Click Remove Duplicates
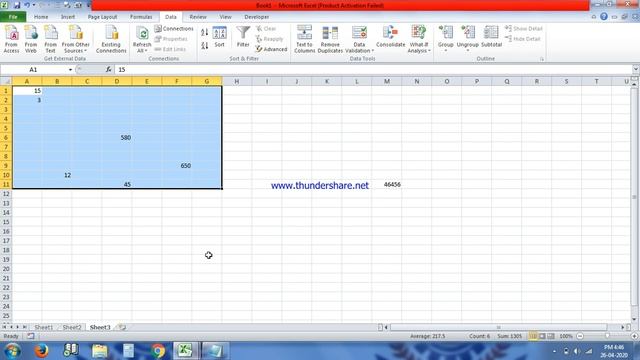 click(330, 39)
